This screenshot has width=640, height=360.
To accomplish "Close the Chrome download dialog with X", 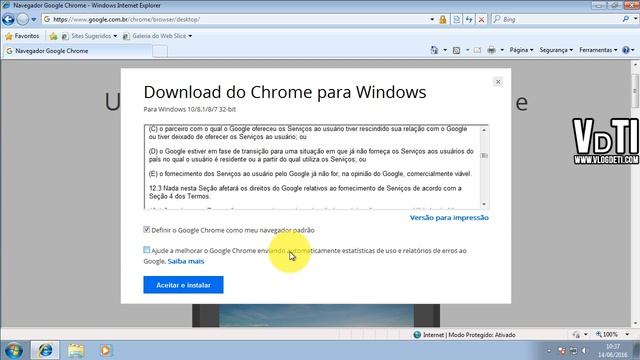I will (498, 82).
